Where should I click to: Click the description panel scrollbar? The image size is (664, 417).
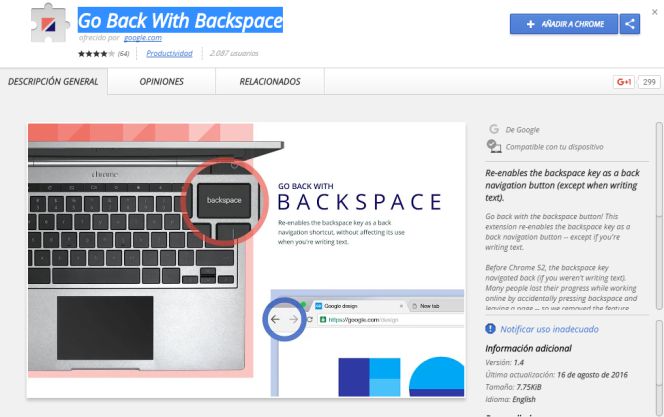click(x=659, y=216)
